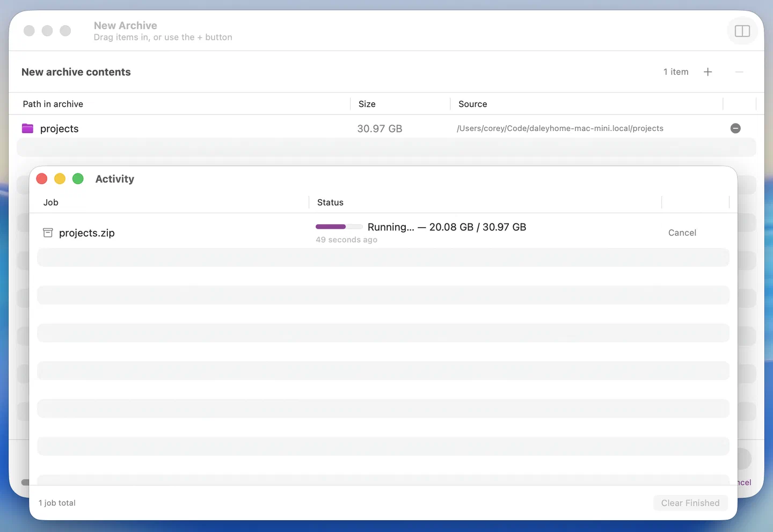Close the Activity window
773x532 pixels.
click(42, 179)
